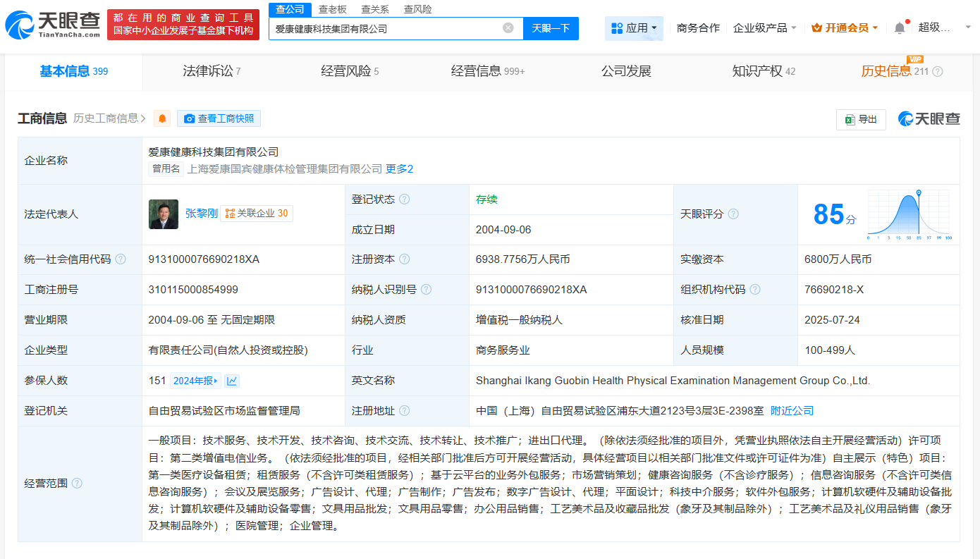Screen dimensions: 980x559
Task: Show more former names via 更多2
Action: [399, 169]
